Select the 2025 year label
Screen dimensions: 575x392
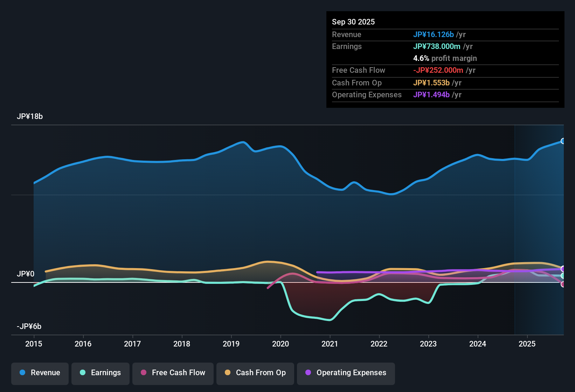(x=528, y=344)
